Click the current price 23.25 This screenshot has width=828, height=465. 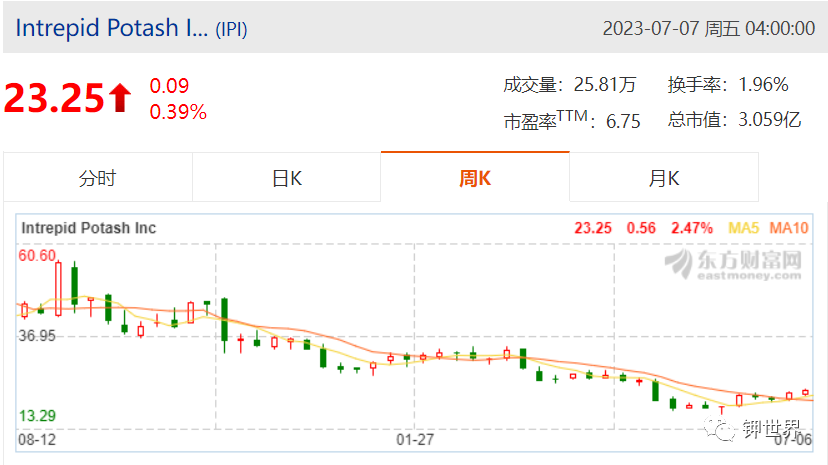(x=54, y=98)
